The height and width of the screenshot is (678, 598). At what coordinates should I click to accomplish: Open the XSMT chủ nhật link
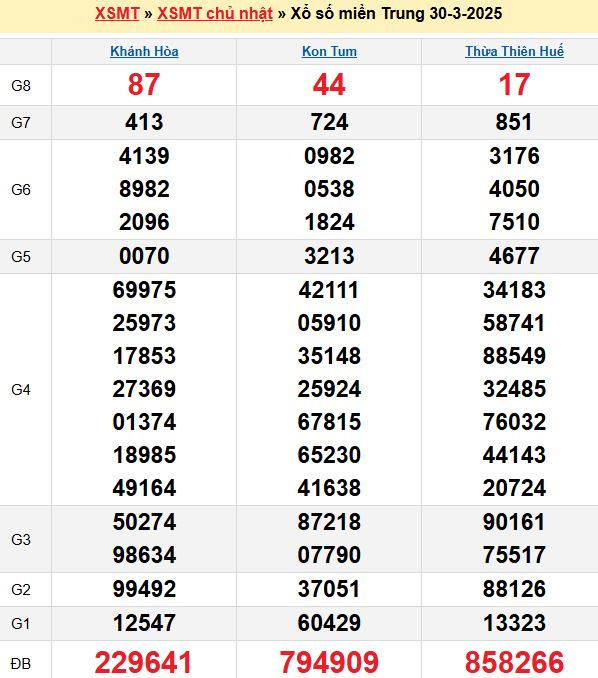[x=215, y=14]
